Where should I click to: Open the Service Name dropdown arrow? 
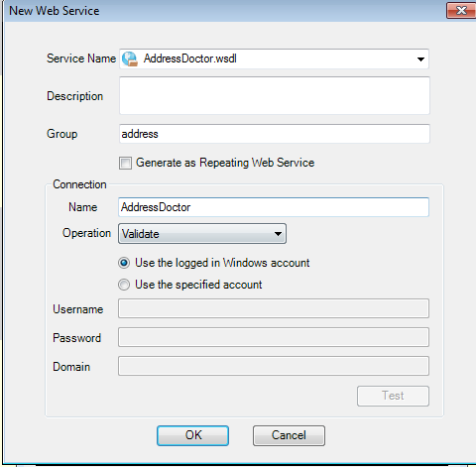(420, 59)
